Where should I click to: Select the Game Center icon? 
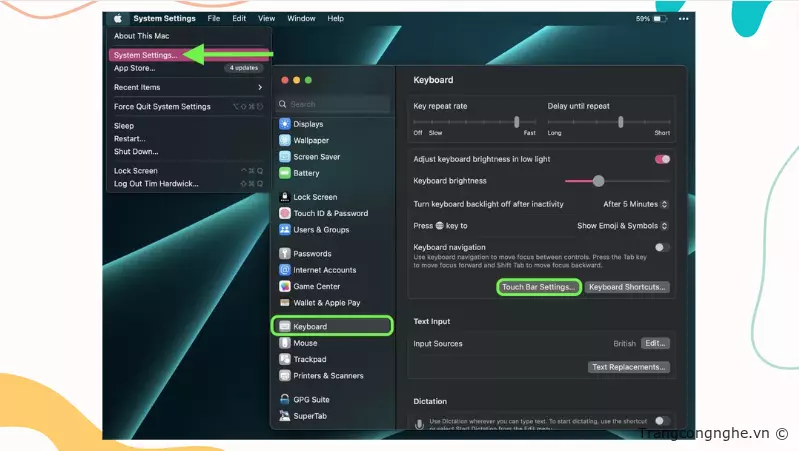pyautogui.click(x=285, y=286)
